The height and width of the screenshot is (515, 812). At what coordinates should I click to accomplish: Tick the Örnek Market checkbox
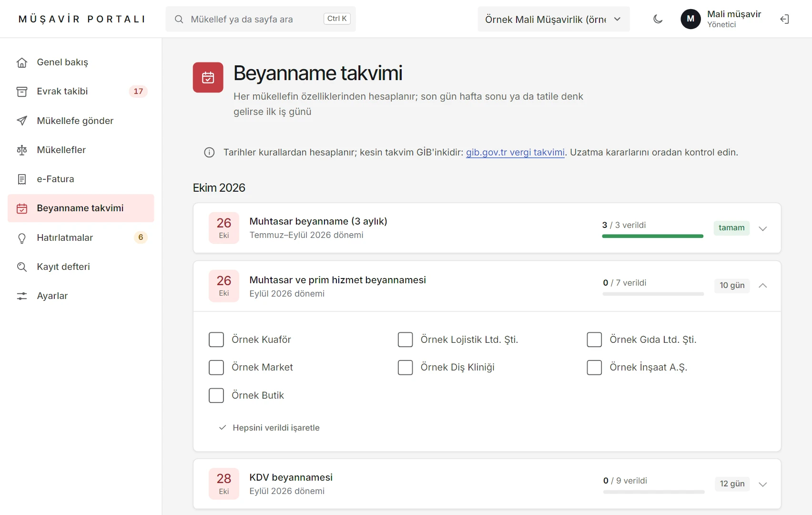(216, 368)
